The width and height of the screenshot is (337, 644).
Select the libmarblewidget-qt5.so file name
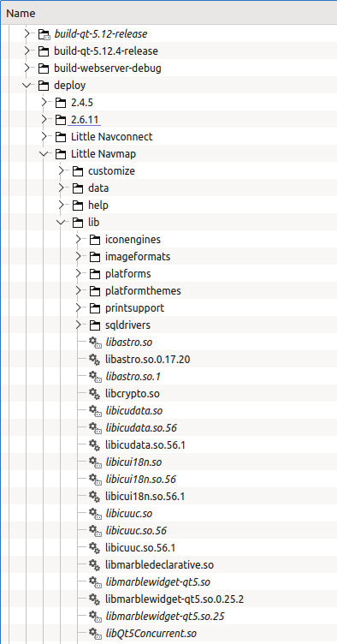[x=158, y=582]
